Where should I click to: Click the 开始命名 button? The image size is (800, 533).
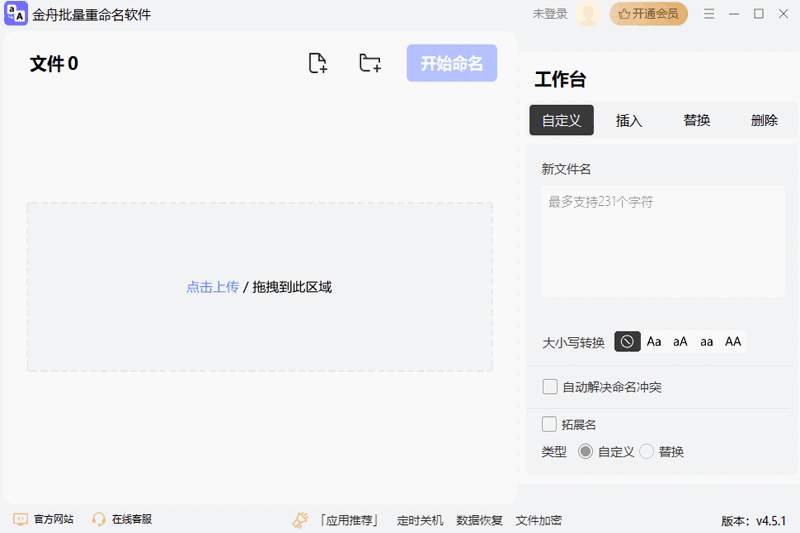coord(452,63)
